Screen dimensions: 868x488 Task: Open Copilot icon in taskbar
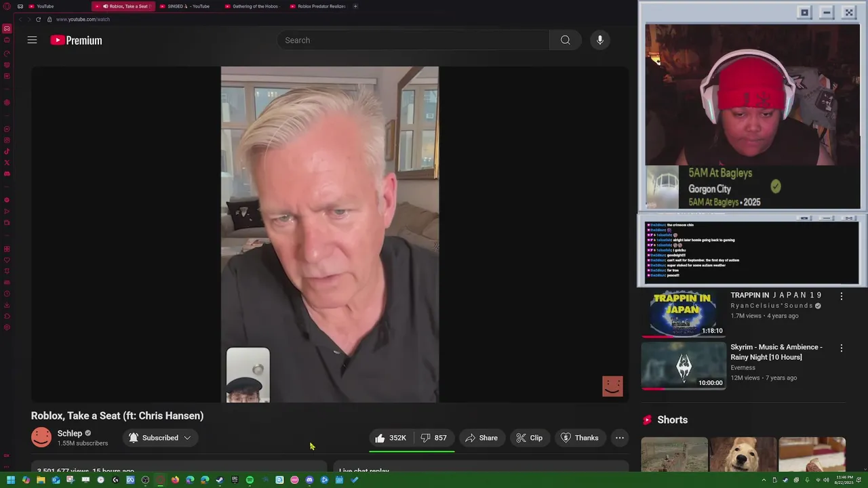26,480
